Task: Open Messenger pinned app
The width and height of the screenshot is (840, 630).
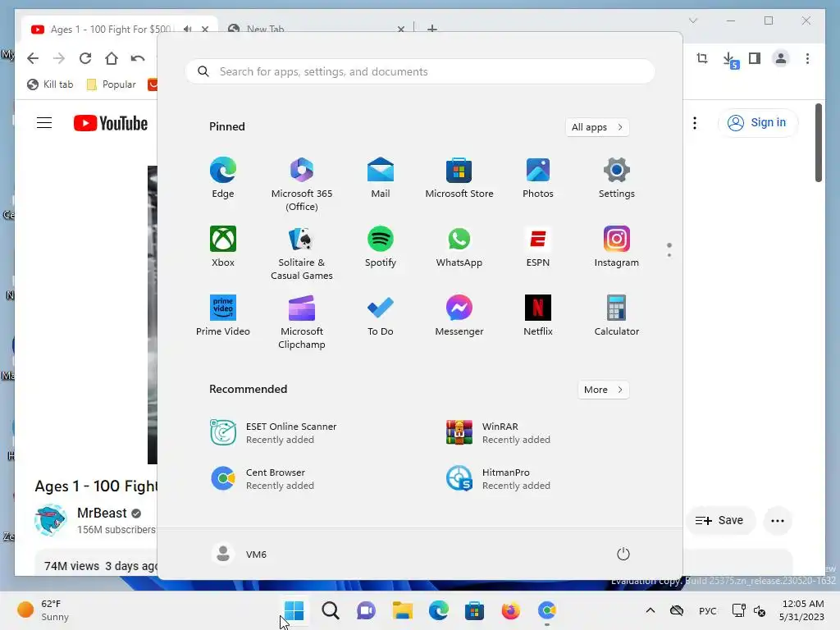Action: [459, 315]
